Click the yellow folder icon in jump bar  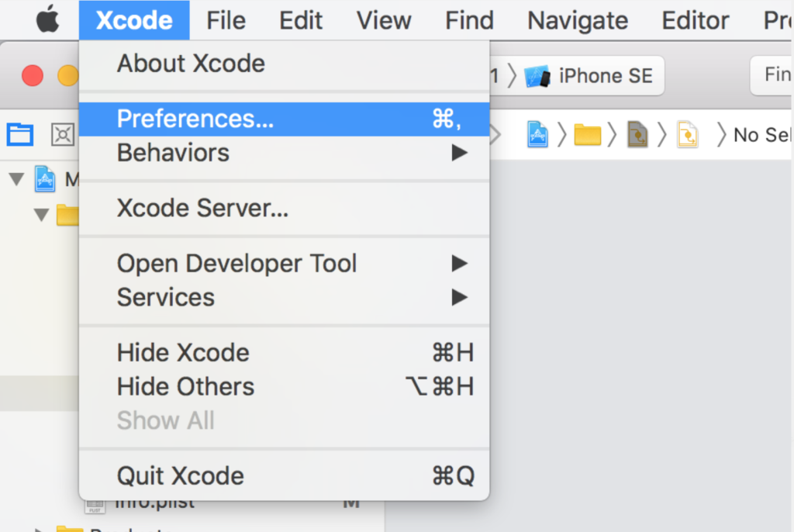[587, 135]
